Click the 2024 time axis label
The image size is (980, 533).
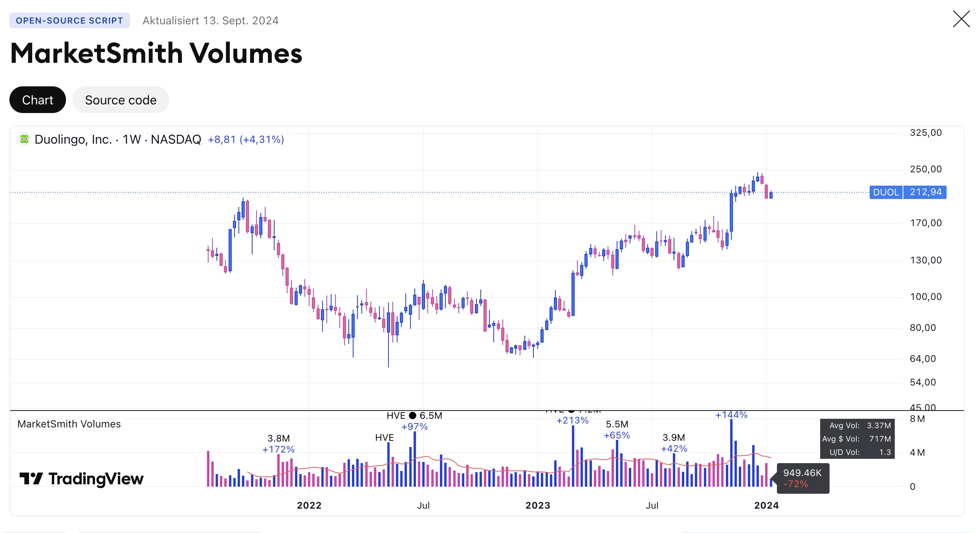(x=766, y=505)
